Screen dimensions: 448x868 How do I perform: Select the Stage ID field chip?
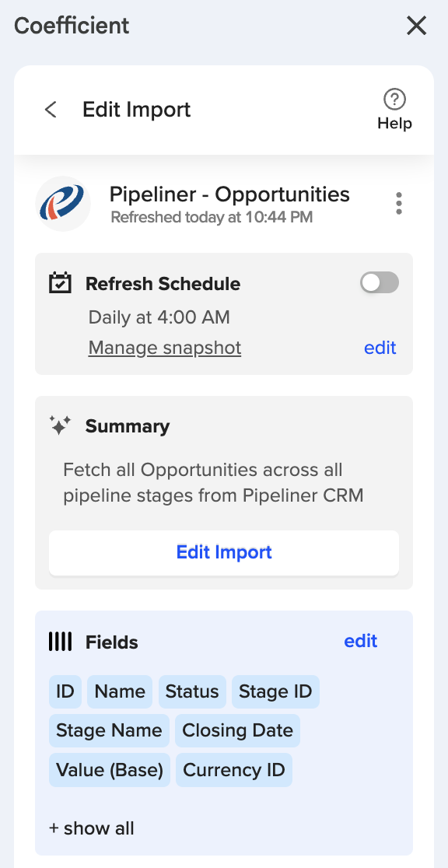click(x=275, y=691)
